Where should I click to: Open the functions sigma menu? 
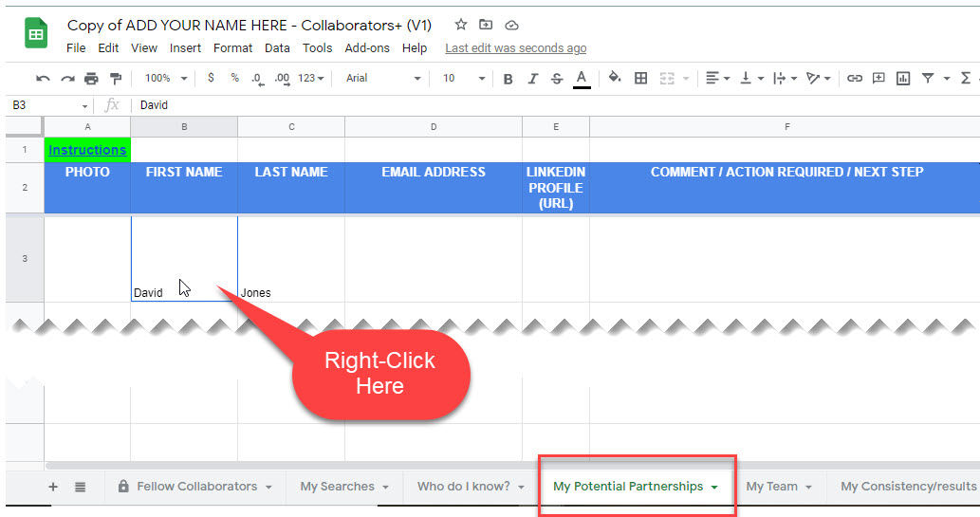click(966, 78)
